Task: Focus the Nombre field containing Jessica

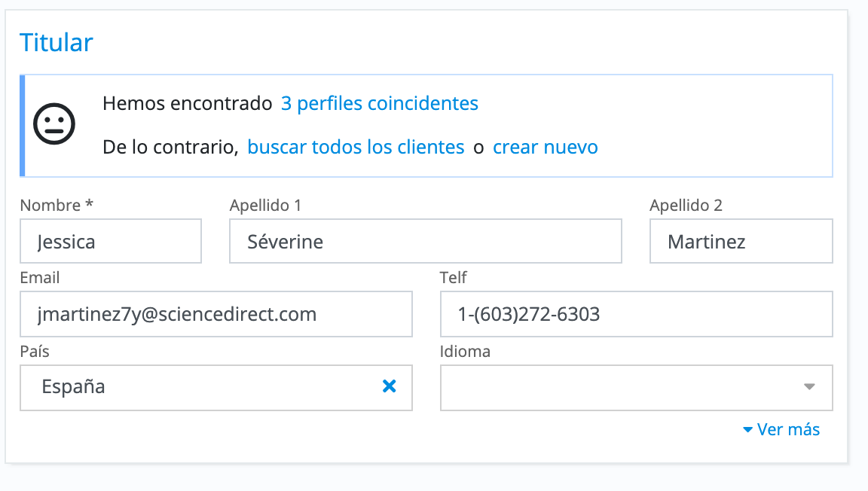Action: [111, 242]
